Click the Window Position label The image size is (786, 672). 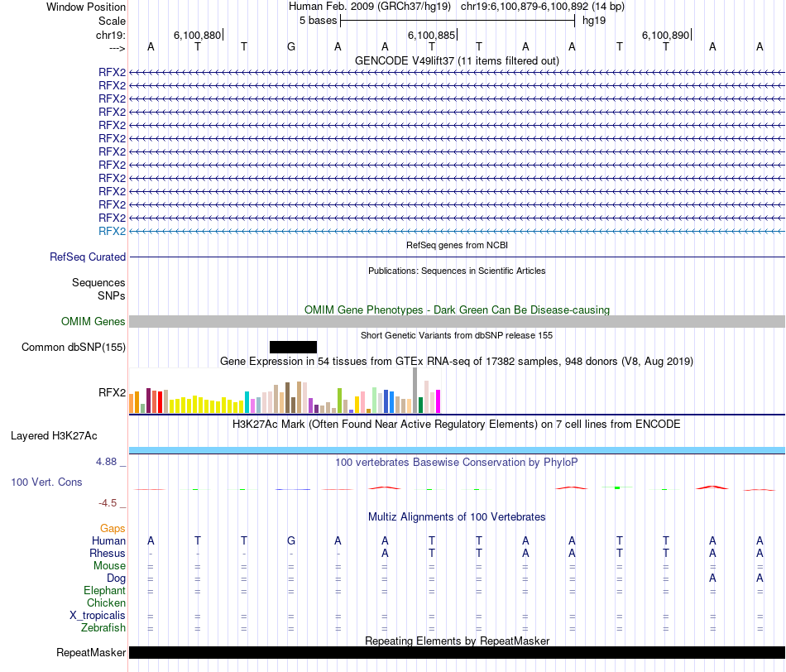[x=86, y=7]
